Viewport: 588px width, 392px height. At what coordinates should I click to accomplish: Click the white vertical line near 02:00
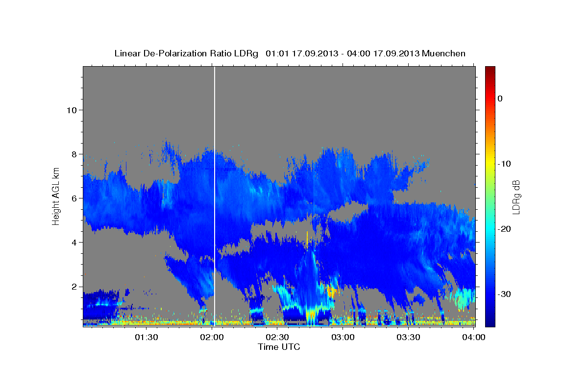point(215,196)
